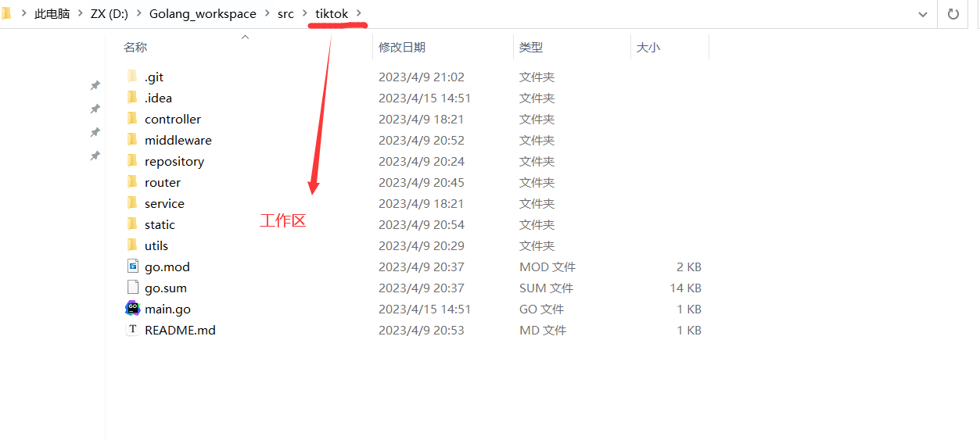Click the first pin icon in sidebar
Image resolution: width=980 pixels, height=440 pixels.
click(95, 85)
